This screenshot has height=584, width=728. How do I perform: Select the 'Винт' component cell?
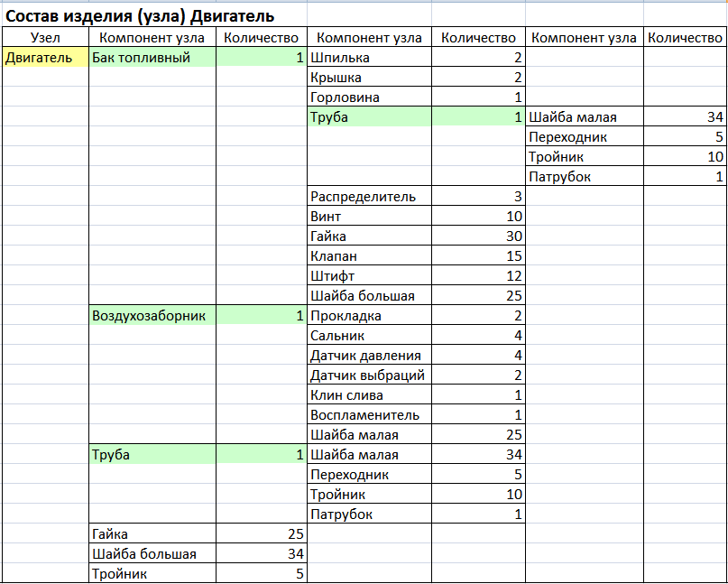click(369, 217)
